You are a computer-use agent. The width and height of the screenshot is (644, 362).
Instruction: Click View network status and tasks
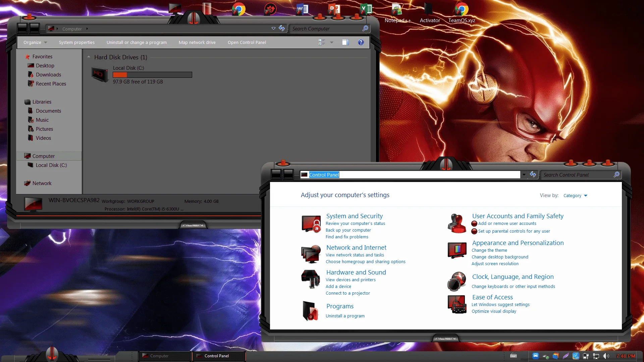[x=355, y=255]
